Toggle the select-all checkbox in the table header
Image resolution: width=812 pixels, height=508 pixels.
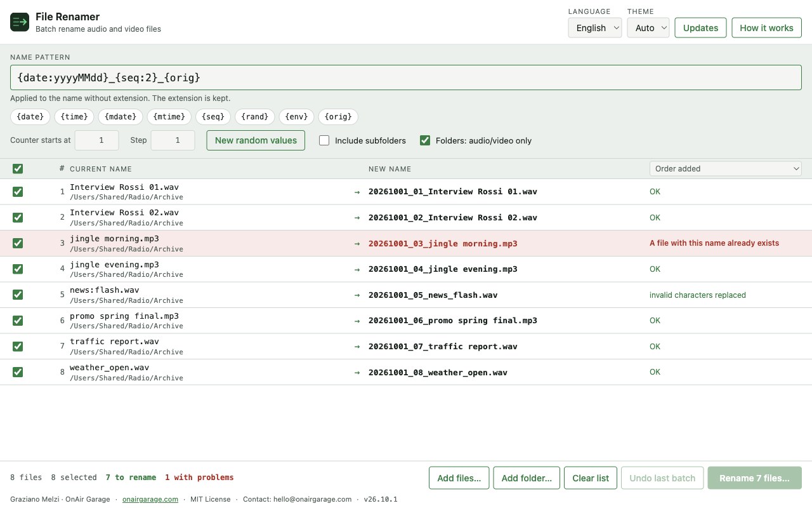tap(18, 169)
